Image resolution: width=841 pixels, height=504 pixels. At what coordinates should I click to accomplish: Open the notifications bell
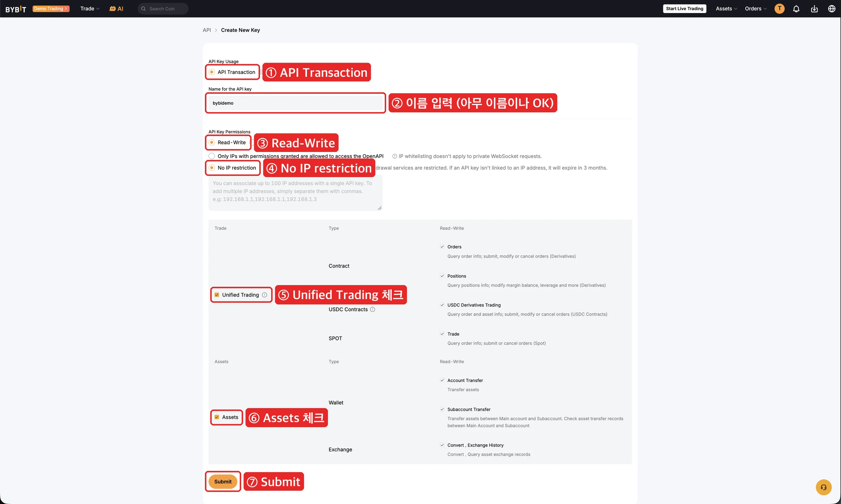pyautogui.click(x=796, y=9)
